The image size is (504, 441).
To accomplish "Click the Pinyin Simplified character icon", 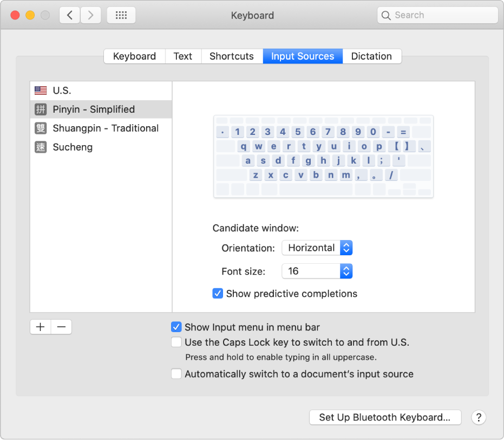I will 41,109.
